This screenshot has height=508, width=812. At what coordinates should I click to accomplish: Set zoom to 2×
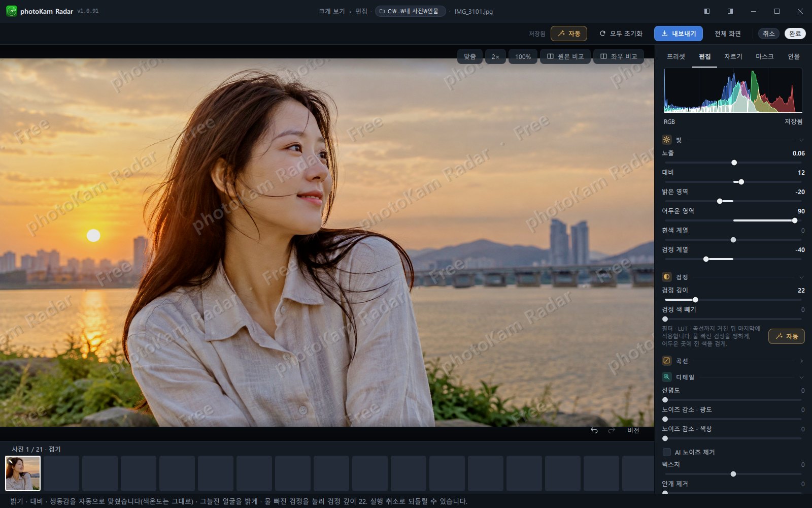495,56
